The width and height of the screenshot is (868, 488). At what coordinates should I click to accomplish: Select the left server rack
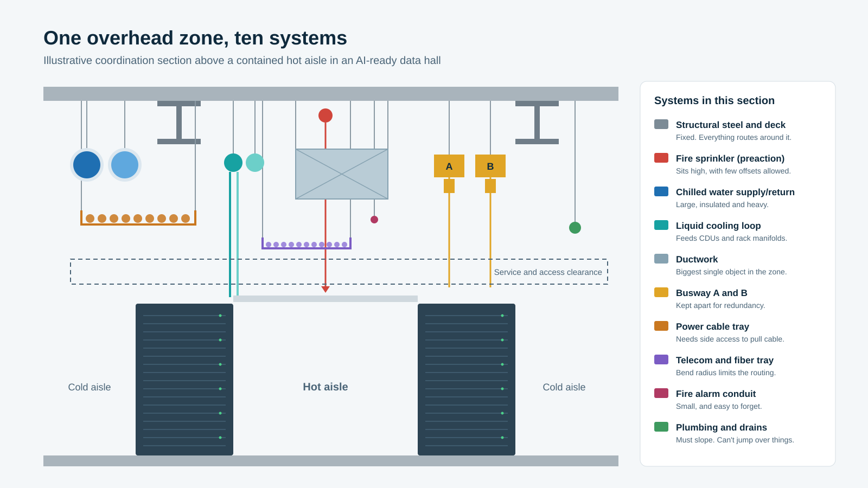[x=184, y=380]
